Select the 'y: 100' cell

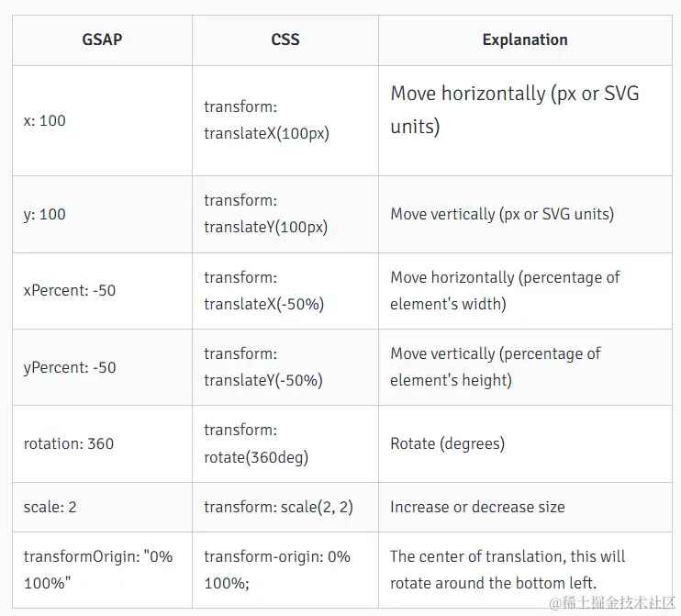(x=102, y=214)
